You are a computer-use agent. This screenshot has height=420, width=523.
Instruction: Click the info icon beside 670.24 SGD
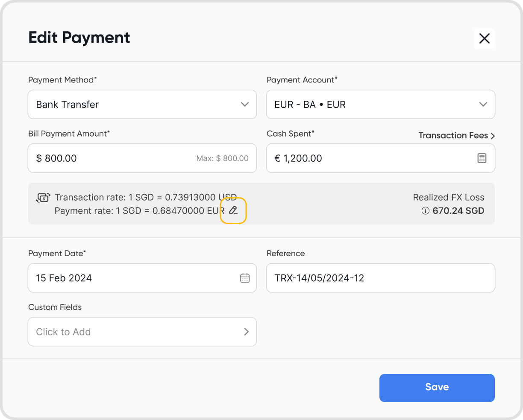(425, 211)
